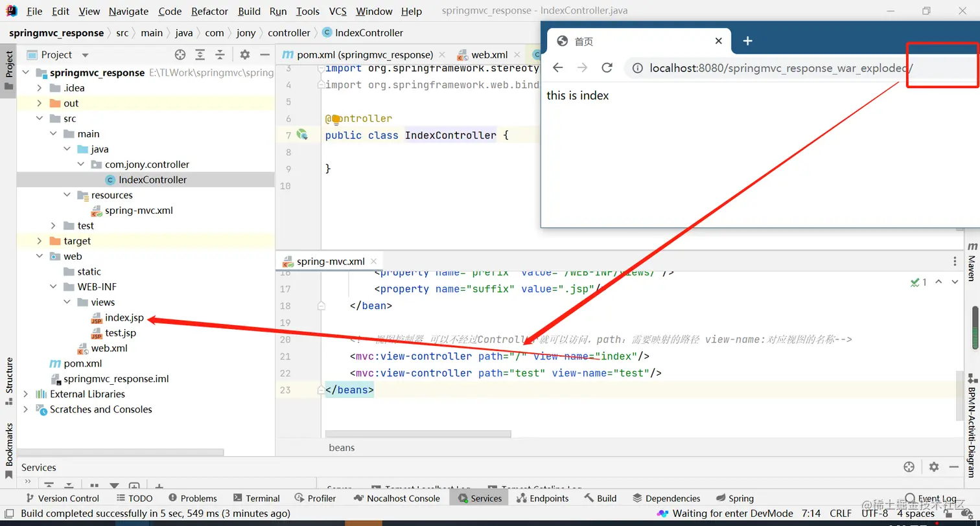
Task: Jump to next highlighted problem arrow
Action: point(955,282)
